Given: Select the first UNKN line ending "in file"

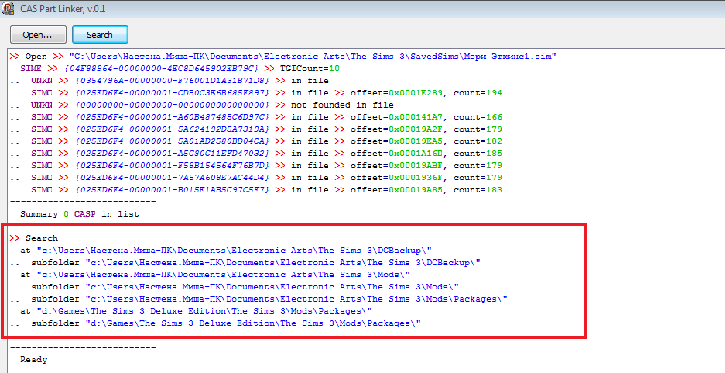Looking at the screenshot, I should click(x=169, y=80).
